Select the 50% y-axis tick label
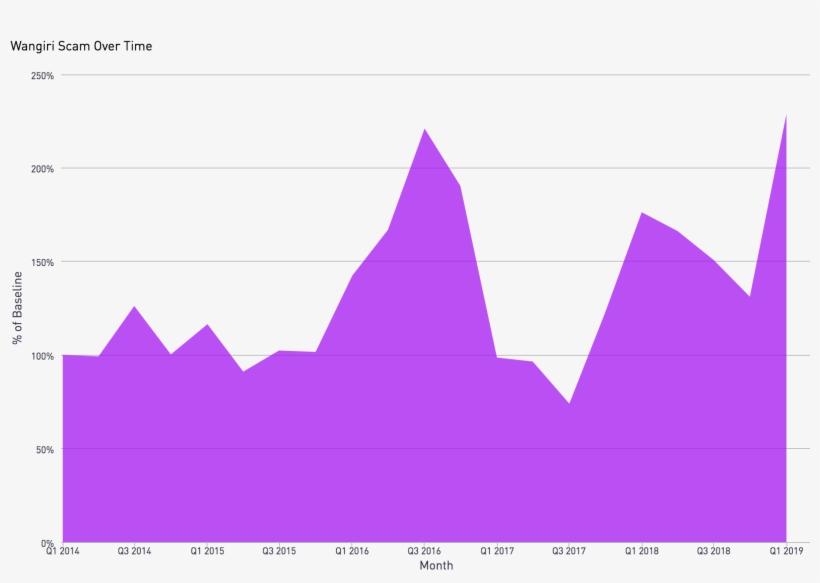820x583 pixels. tap(45, 450)
